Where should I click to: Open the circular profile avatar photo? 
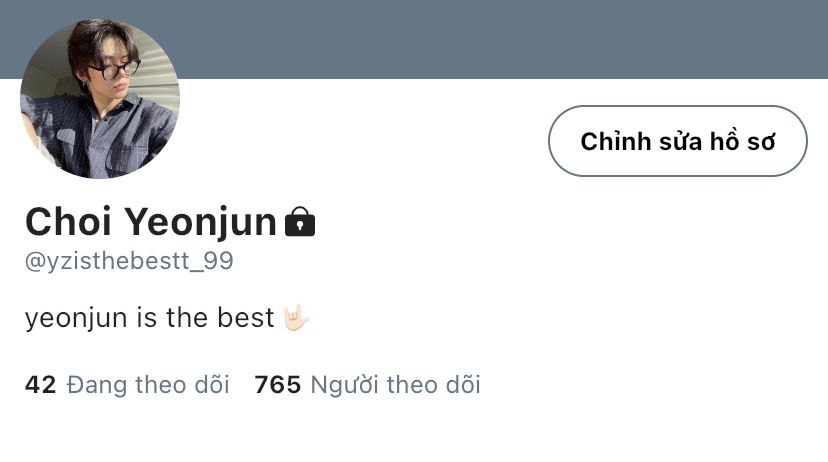[100, 99]
